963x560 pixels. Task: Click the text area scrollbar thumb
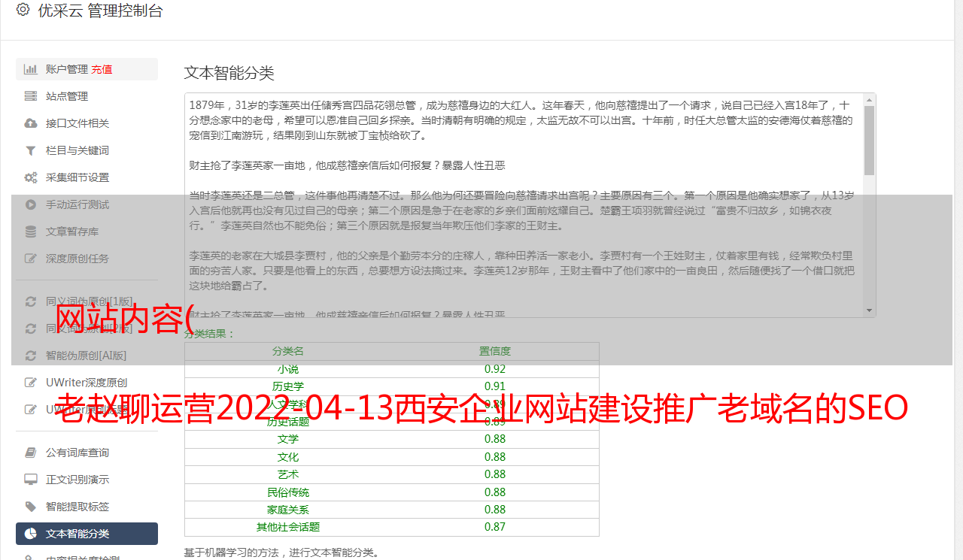tap(870, 141)
